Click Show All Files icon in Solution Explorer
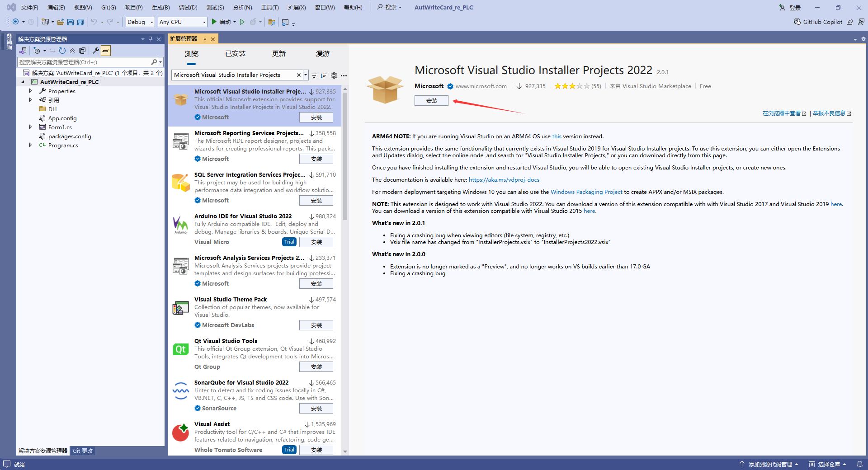868x470 pixels. point(82,51)
